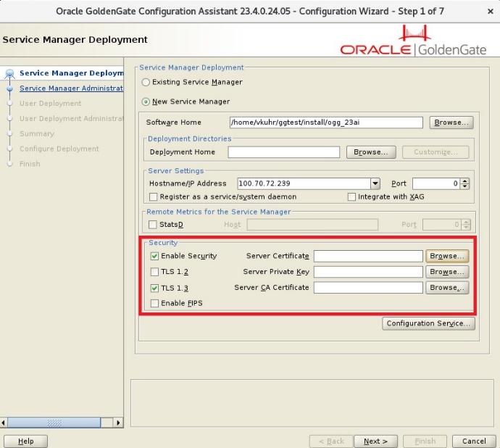
Task: Close the Configuration Wizard window
Action: (x=491, y=12)
